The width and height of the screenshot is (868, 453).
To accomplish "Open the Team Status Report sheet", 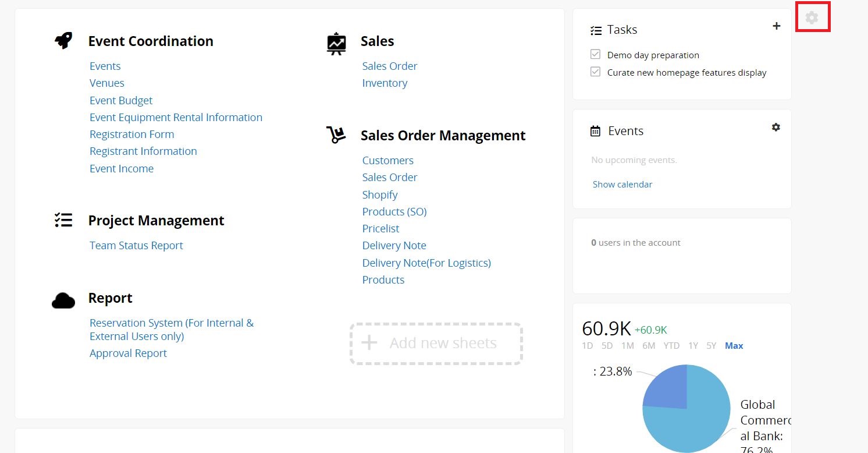I will (x=136, y=245).
